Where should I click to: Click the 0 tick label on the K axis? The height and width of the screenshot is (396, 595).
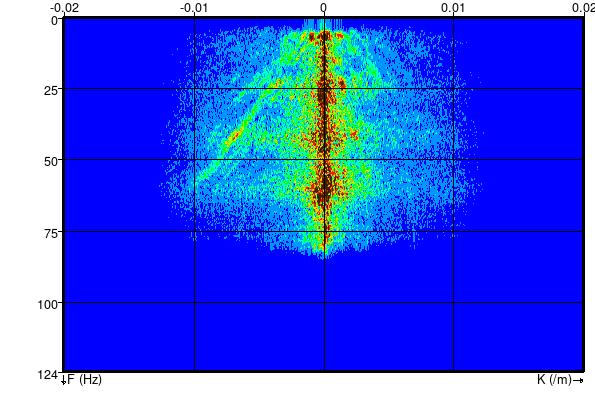[323, 8]
